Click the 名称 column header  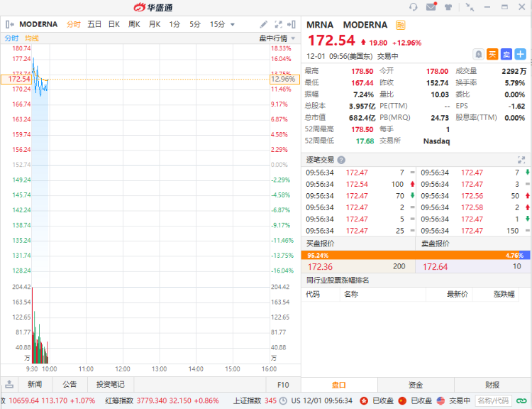351,294
